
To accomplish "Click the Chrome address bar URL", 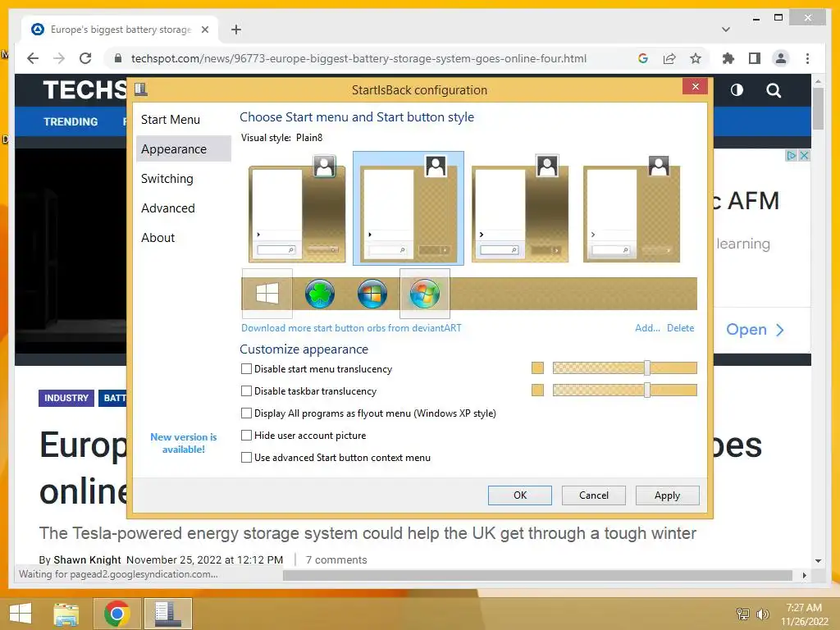I will point(358,58).
